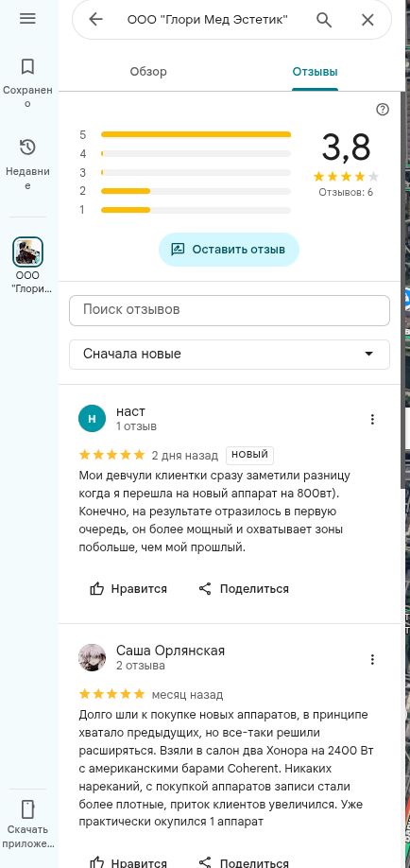Viewport: 410px width, 868px height.
Task: Click the magnifier search icon
Action: 324,20
